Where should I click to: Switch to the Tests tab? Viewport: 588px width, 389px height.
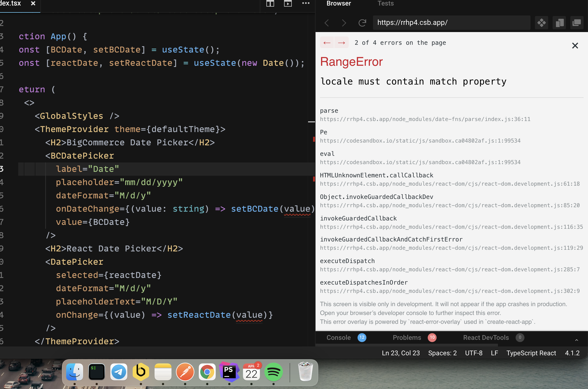tap(385, 4)
